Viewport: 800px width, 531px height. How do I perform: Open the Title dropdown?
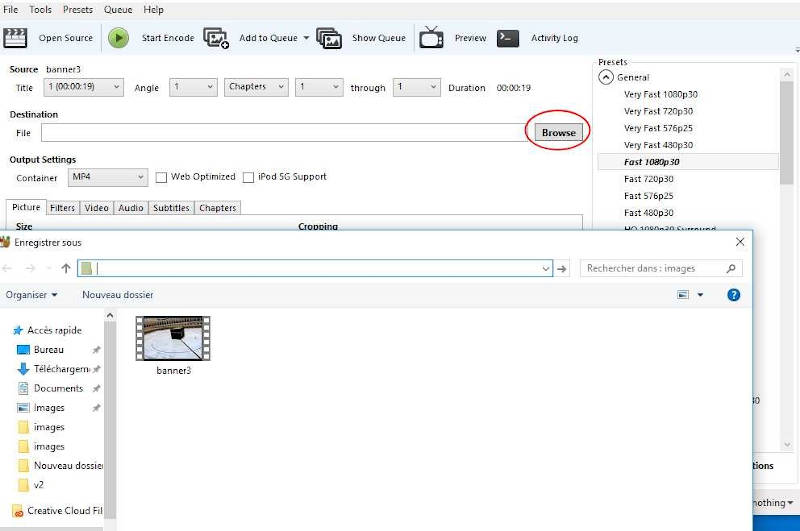point(83,87)
